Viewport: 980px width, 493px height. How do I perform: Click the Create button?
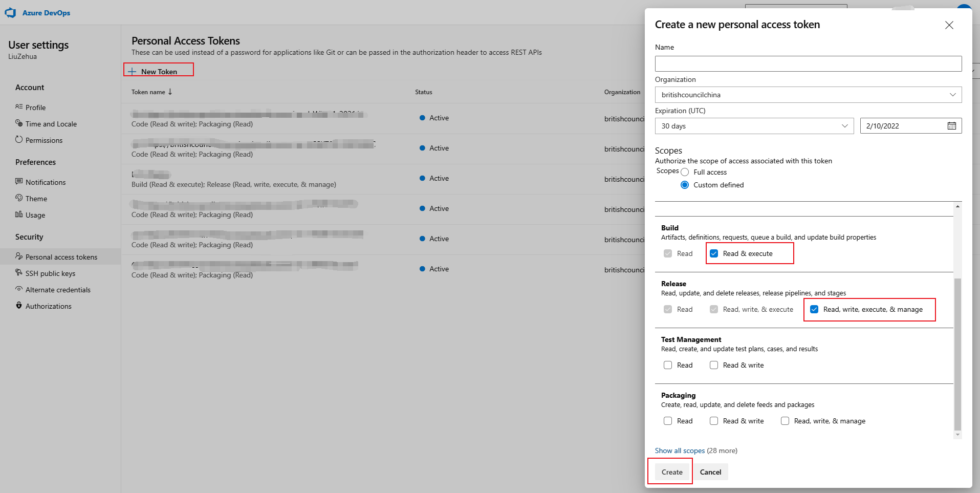coord(671,472)
